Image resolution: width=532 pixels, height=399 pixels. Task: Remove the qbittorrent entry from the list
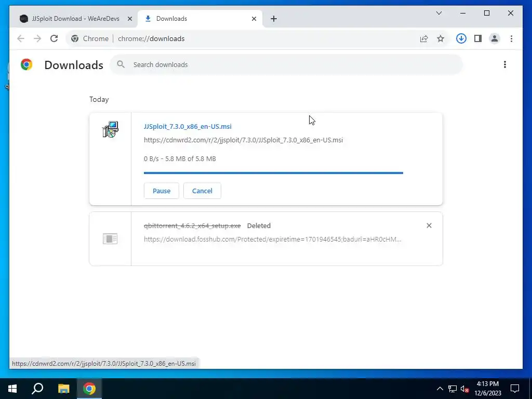(x=429, y=225)
